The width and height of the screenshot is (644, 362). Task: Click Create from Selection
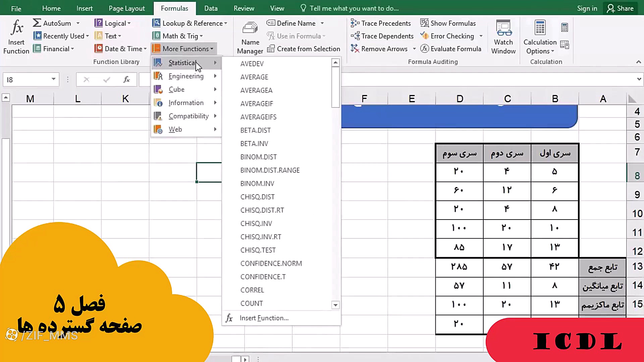point(304,49)
